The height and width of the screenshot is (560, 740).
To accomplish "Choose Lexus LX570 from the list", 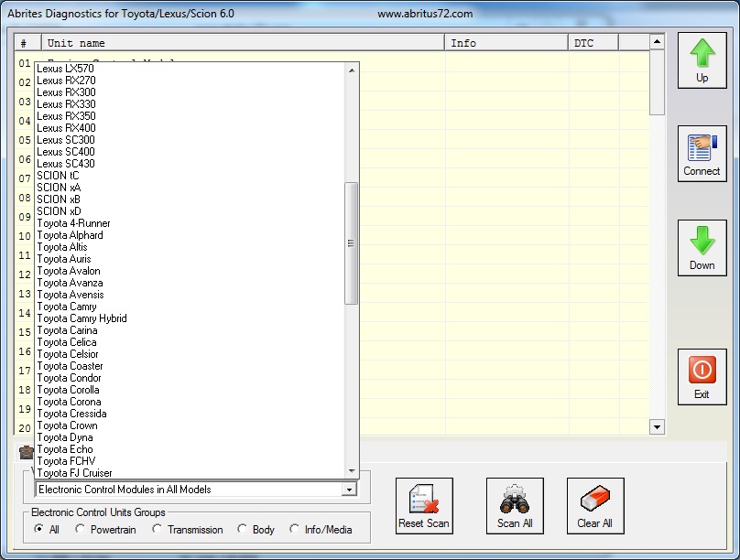I will point(190,69).
